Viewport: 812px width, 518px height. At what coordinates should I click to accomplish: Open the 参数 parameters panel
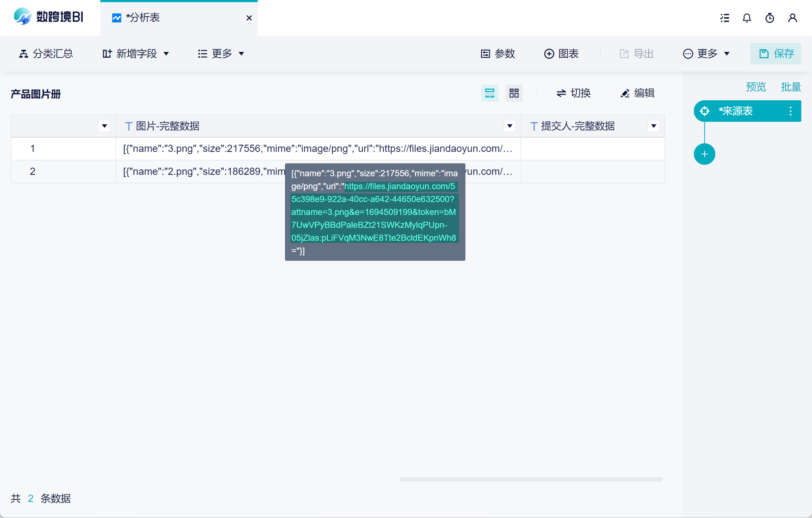coord(498,54)
